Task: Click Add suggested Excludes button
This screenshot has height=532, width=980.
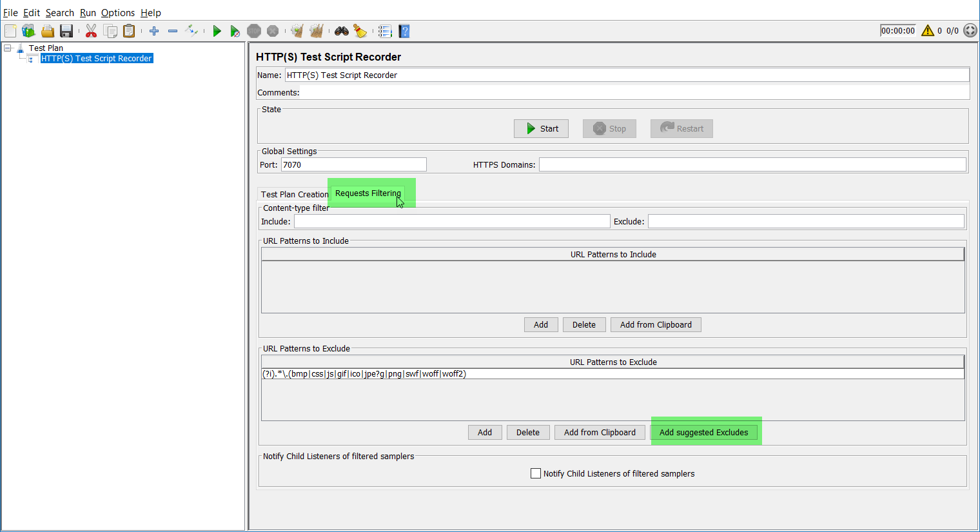Action: (704, 432)
